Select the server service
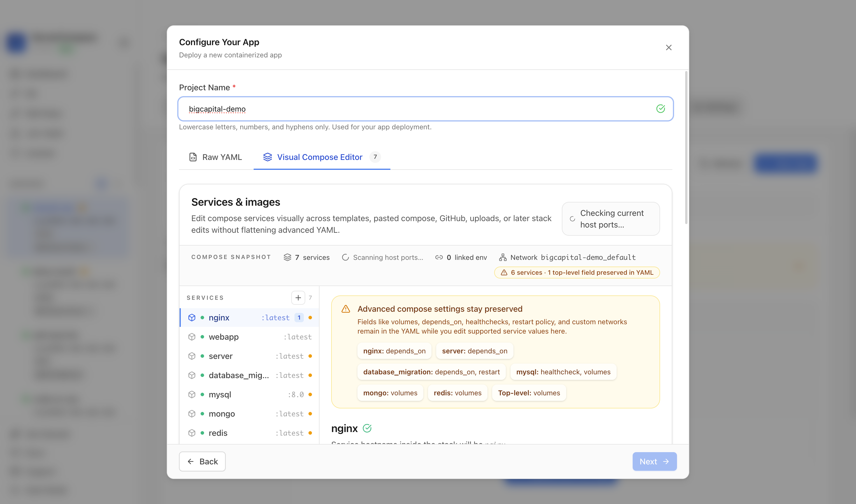 coord(249,356)
